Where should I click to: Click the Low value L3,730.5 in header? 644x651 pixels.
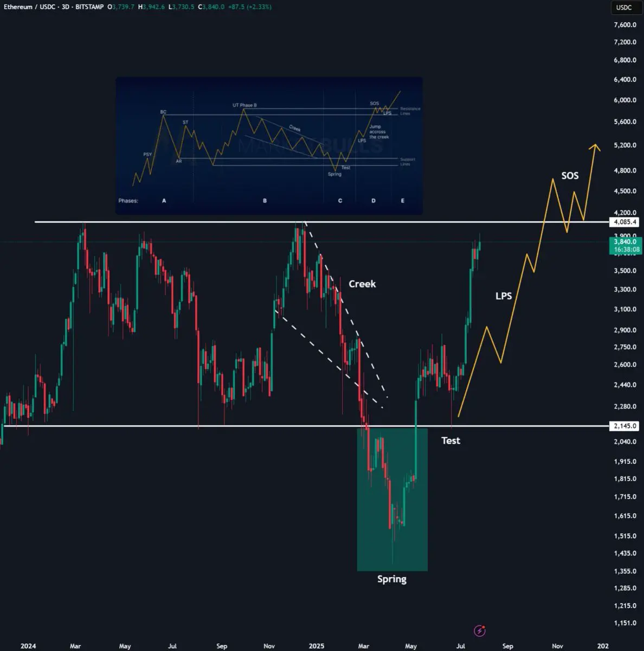click(x=181, y=7)
